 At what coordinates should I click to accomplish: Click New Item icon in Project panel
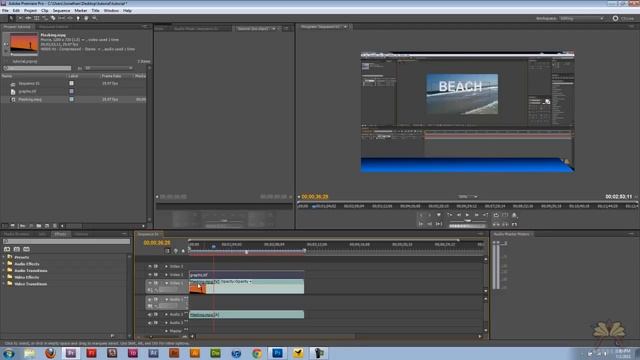[47, 226]
